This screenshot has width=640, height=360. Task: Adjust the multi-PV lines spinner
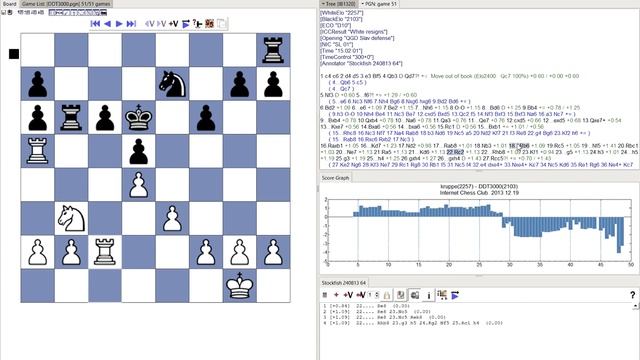coord(373,295)
